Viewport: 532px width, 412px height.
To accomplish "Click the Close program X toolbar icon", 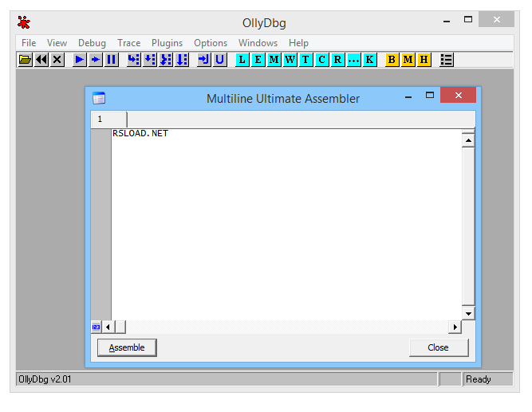I will point(57,60).
